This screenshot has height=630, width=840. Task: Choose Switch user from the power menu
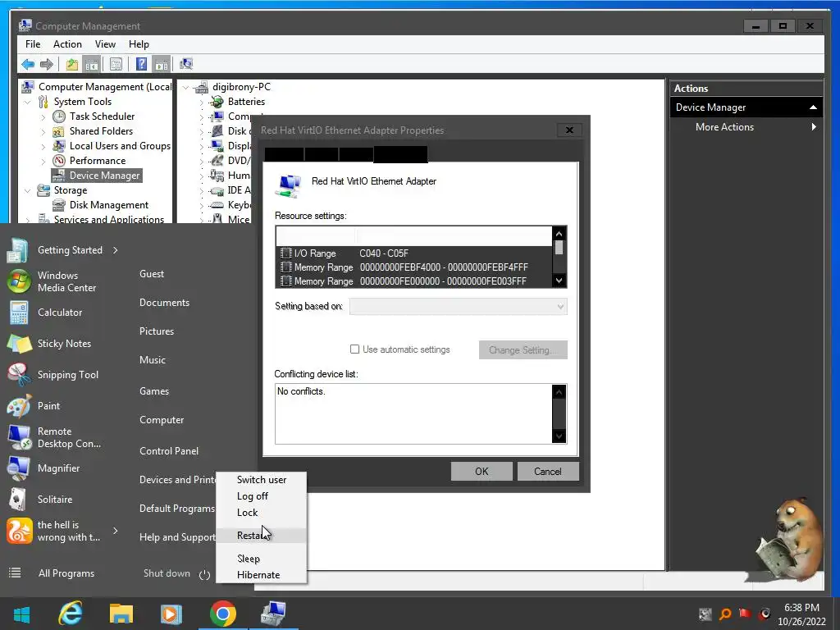(x=262, y=479)
